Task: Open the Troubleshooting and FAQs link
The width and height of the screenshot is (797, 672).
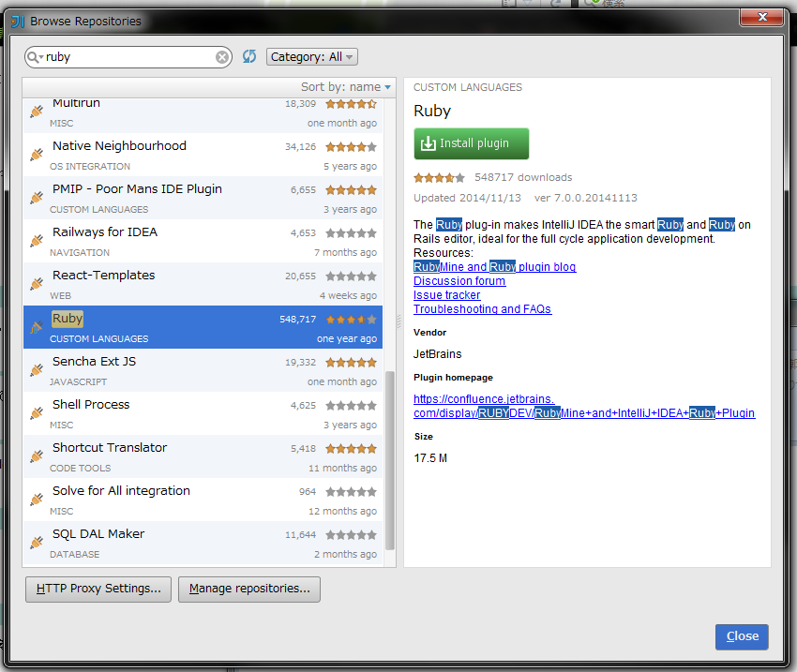Action: click(482, 309)
